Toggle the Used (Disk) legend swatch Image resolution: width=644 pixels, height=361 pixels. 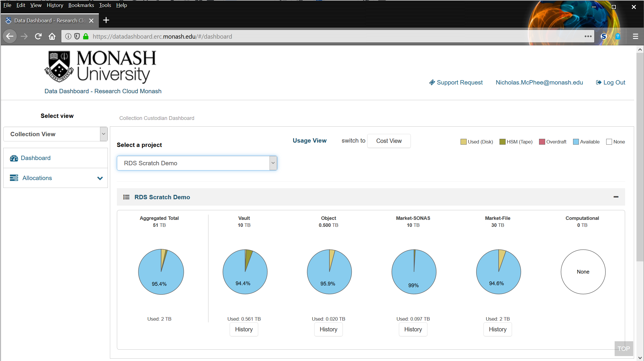coord(463,142)
